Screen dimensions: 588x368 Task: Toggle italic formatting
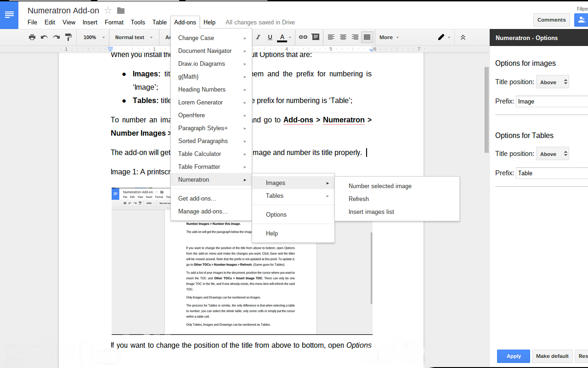(258, 37)
